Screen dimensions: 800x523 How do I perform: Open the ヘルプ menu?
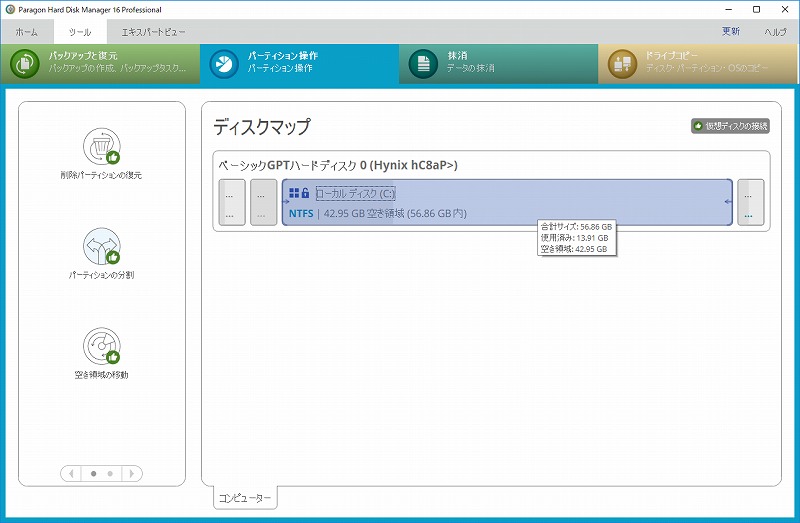(x=775, y=32)
